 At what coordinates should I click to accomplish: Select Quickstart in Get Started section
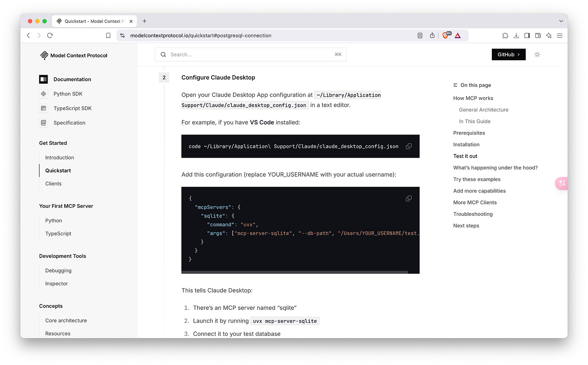pos(58,171)
